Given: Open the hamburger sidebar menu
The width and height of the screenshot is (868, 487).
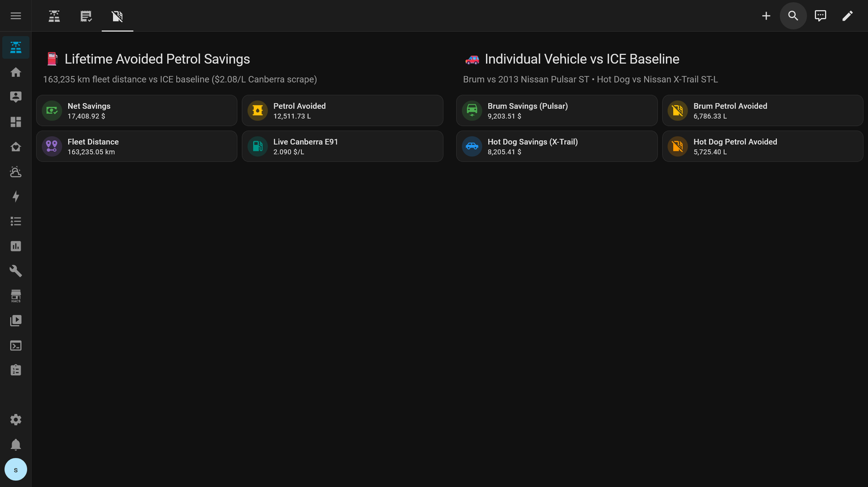Looking at the screenshot, I should tap(16, 16).
